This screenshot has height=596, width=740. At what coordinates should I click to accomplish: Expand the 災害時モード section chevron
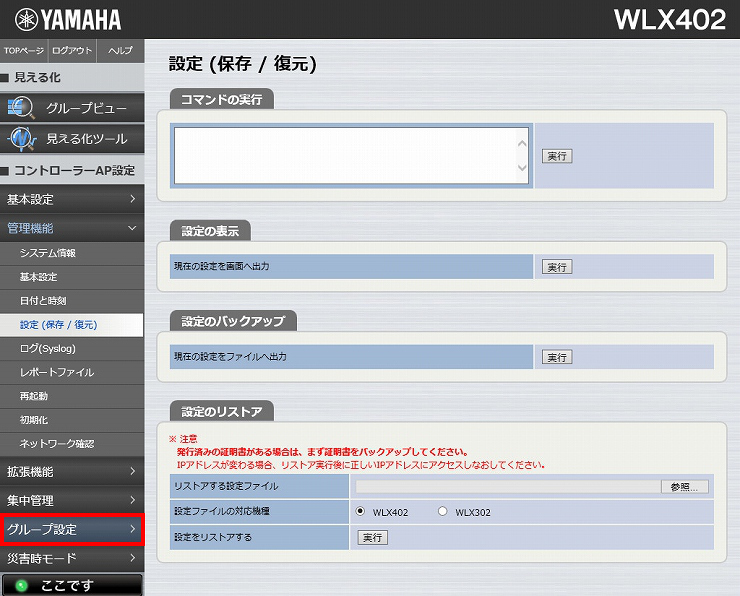[133, 558]
